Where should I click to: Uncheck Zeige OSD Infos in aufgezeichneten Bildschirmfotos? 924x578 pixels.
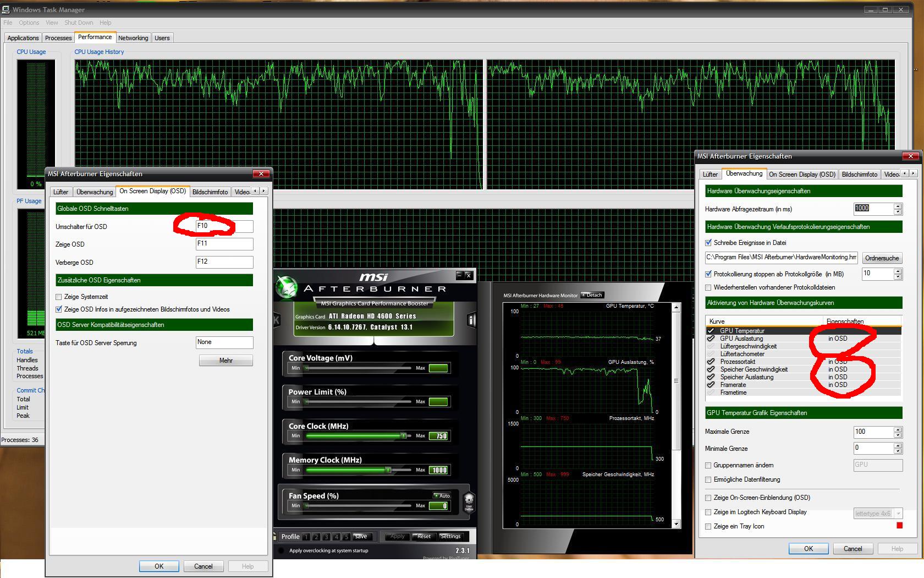point(59,309)
